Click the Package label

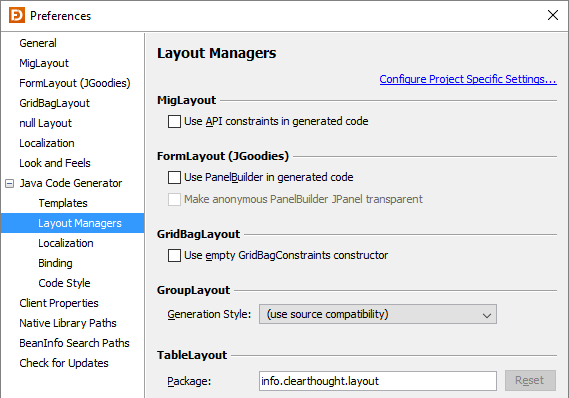tap(189, 381)
